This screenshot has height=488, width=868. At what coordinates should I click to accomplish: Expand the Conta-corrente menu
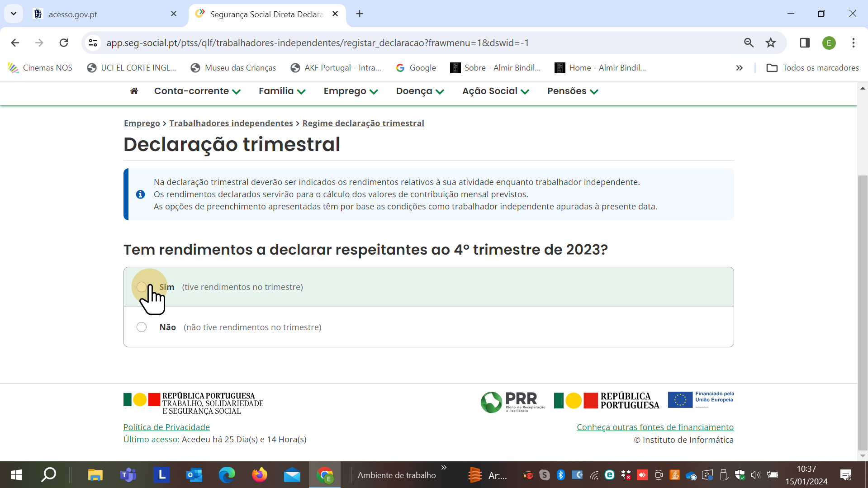[x=197, y=91]
